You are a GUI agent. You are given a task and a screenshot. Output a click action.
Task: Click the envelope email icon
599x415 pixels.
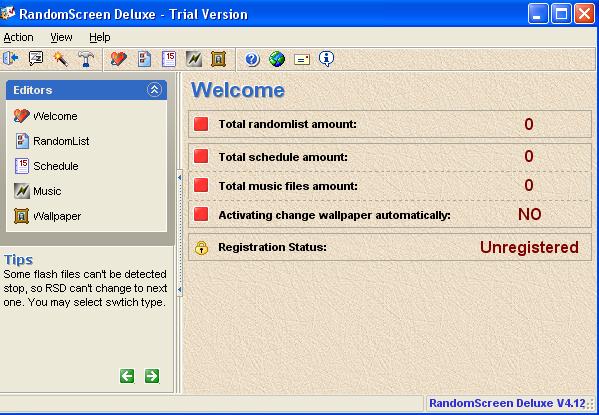click(302, 60)
